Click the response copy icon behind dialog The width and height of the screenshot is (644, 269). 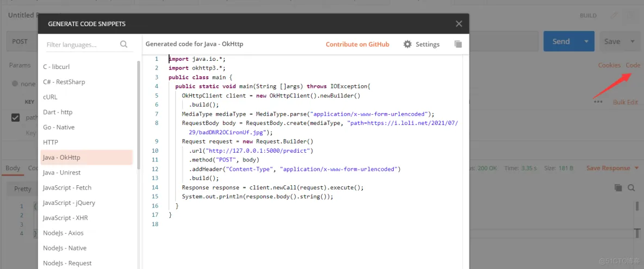(618, 188)
